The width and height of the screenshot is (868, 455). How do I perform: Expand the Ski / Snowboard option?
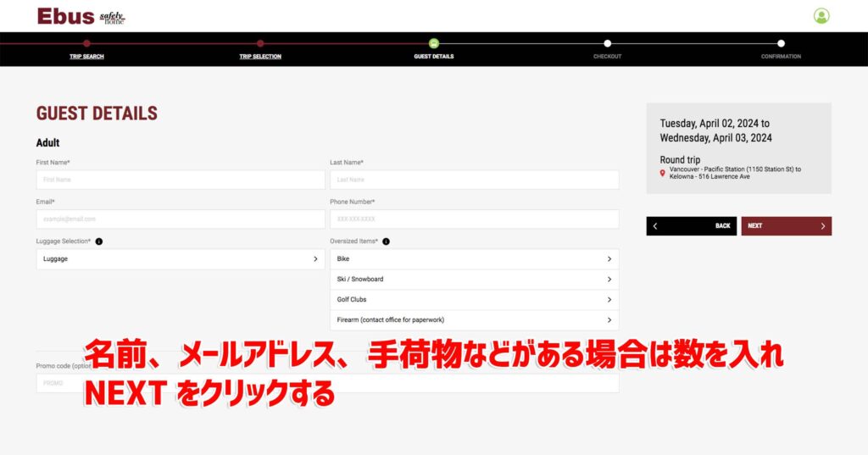coord(474,280)
